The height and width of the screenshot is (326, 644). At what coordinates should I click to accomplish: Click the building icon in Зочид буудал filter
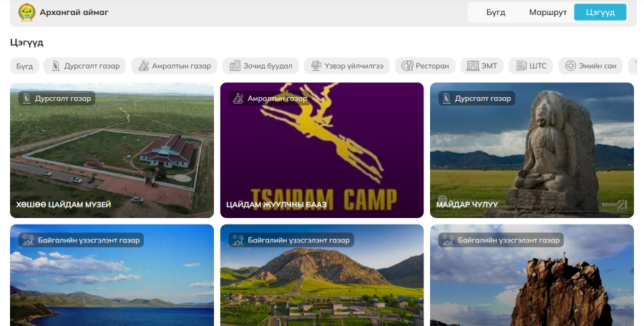coord(235,66)
